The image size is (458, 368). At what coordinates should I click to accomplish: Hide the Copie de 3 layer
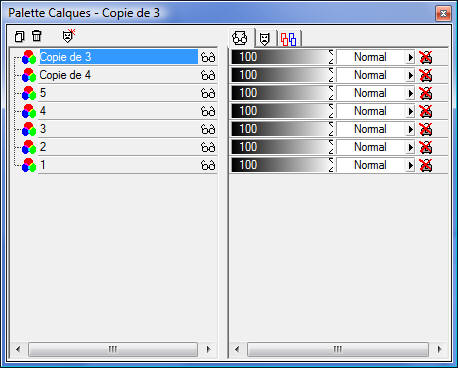point(208,58)
